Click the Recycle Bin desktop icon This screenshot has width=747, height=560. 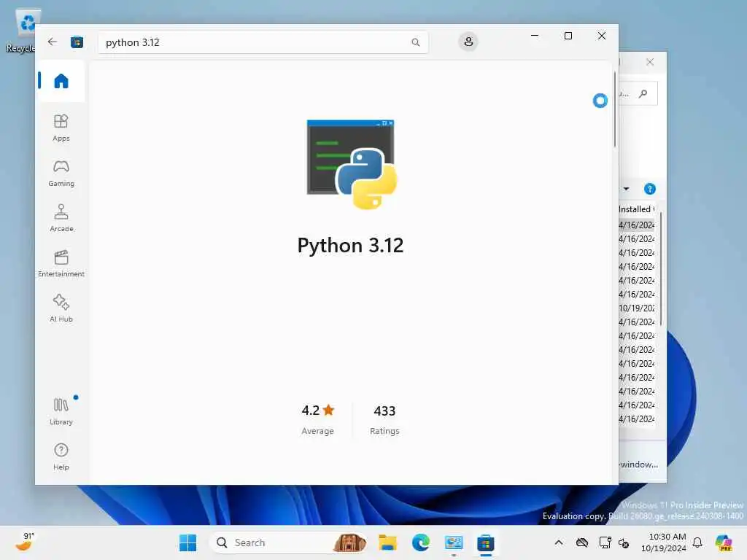point(26,31)
